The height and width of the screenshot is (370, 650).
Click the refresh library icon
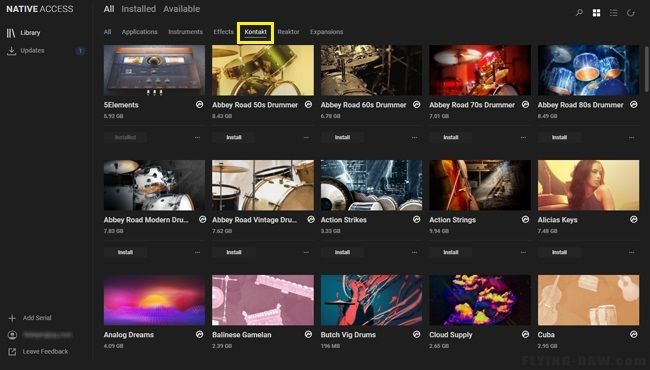coord(631,13)
